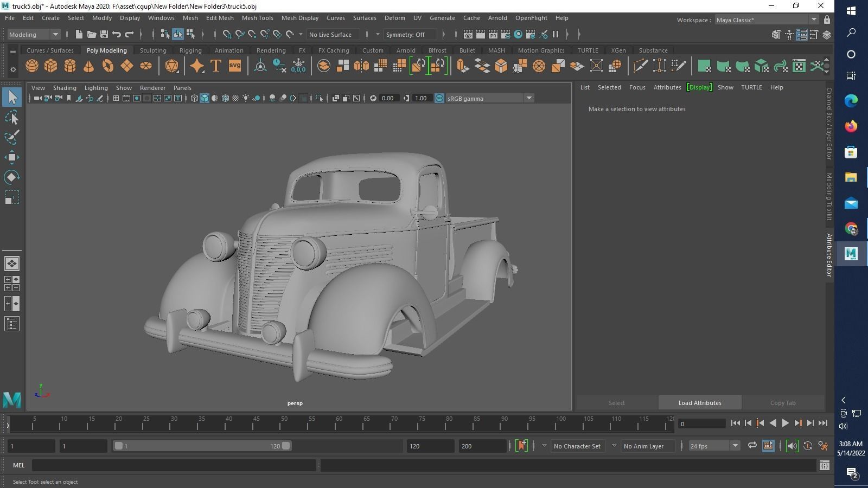Select the Rotate tool in the toolbox
Screen dimensions: 868x488
pos(12,177)
